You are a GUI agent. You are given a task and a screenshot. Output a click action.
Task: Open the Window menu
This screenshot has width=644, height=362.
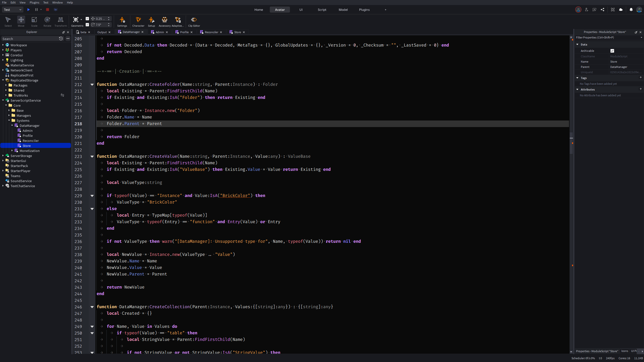coord(57,3)
